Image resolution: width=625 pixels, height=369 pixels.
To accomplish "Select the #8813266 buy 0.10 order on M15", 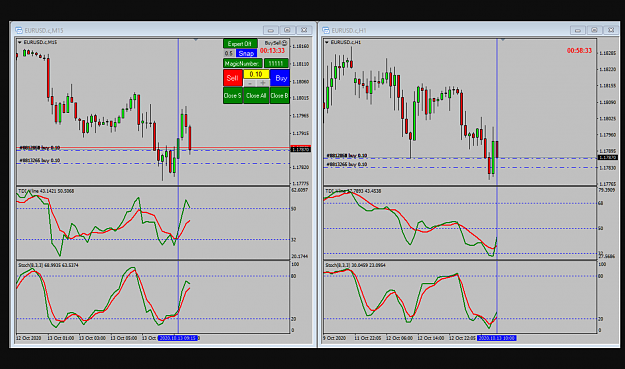I will (x=40, y=161).
